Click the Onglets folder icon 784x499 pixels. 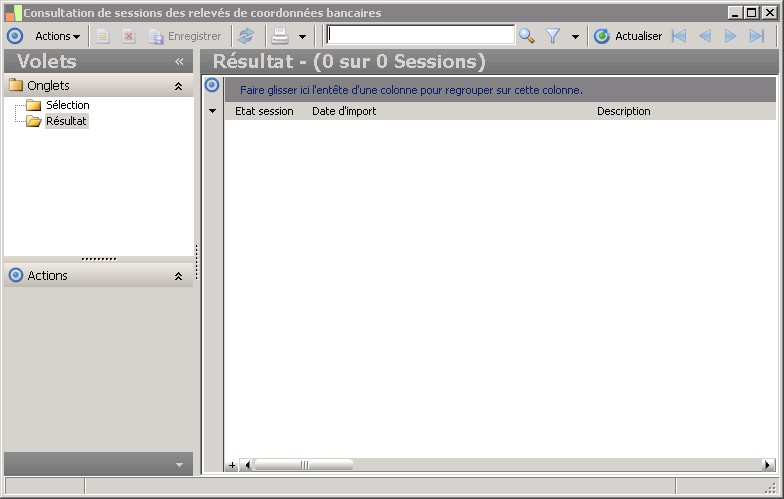coord(16,85)
